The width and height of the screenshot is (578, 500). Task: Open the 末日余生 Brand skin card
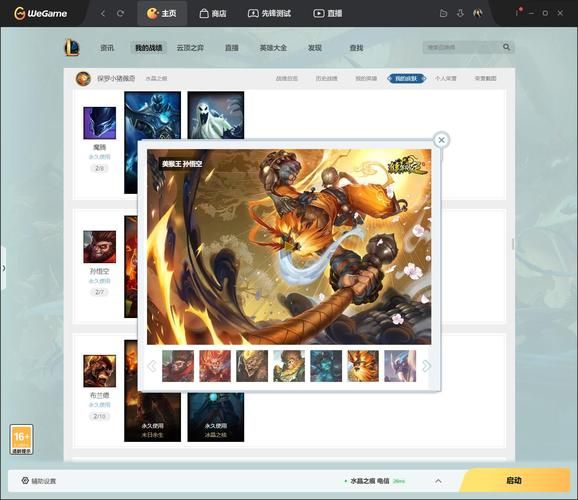pyautogui.click(x=153, y=417)
